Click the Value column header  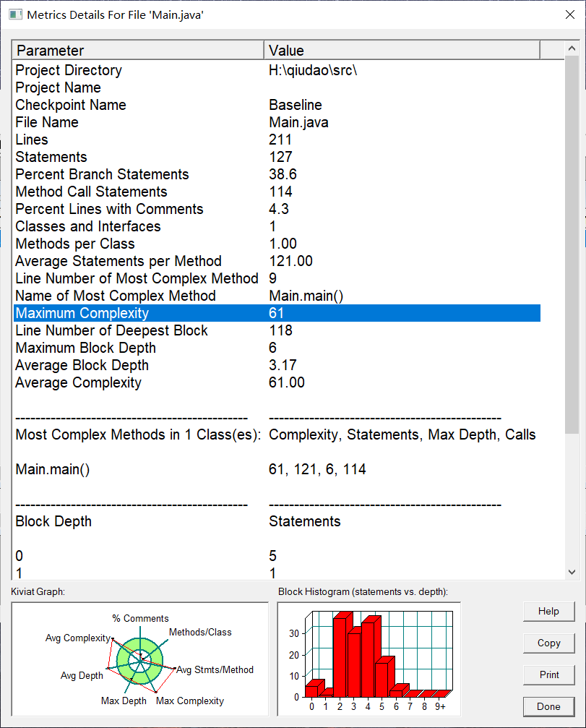[x=402, y=50]
